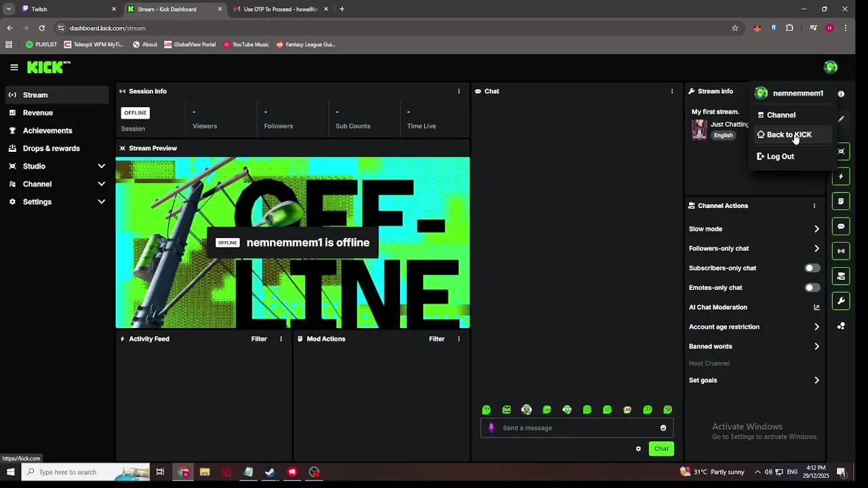
Task: Open GlobalView Portal bookmark
Action: click(189, 45)
